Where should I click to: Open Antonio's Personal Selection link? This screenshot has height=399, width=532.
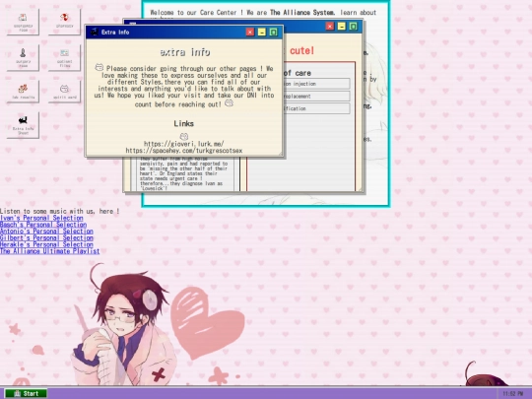(x=46, y=232)
